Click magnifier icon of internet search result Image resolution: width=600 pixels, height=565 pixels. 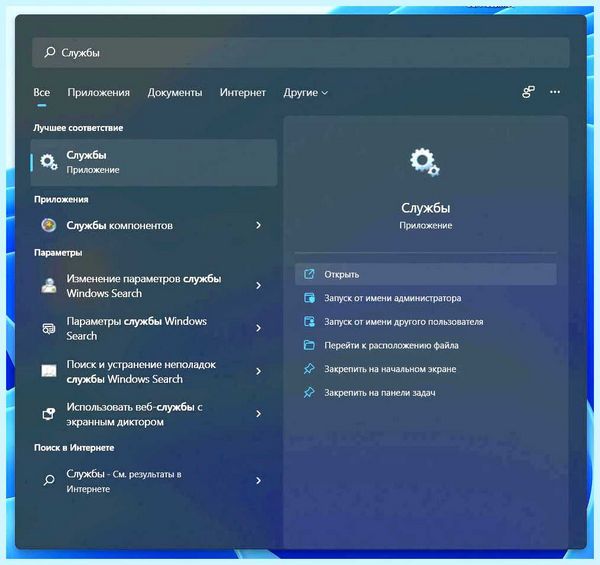pyautogui.click(x=49, y=480)
